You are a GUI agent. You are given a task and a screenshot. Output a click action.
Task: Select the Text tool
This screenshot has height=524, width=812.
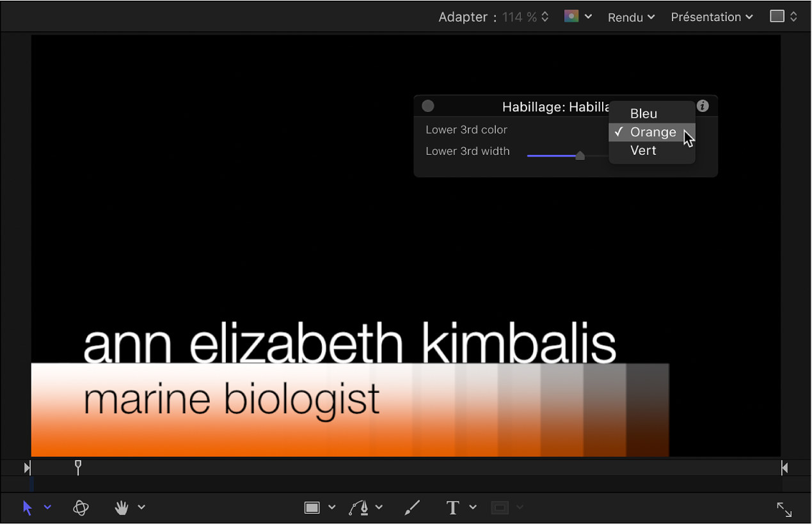[453, 508]
